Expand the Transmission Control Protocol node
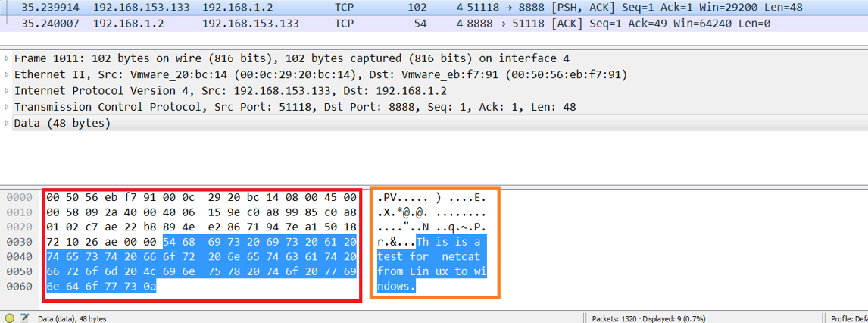Viewport: 868px width, 323px height. pyautogui.click(x=7, y=107)
